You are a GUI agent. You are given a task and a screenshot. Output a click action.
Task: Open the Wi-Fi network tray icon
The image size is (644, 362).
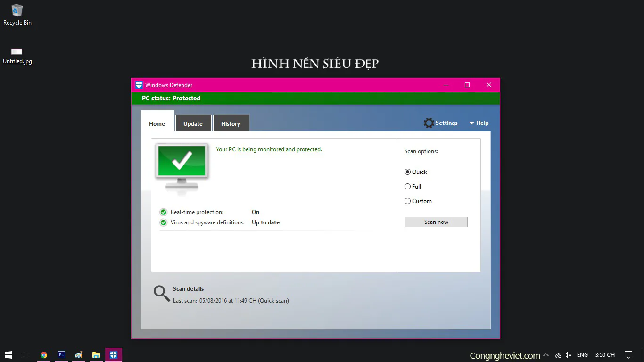pyautogui.click(x=558, y=355)
